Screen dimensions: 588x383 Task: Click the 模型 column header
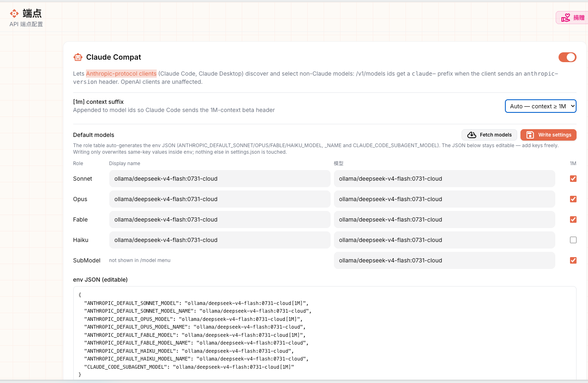338,164
